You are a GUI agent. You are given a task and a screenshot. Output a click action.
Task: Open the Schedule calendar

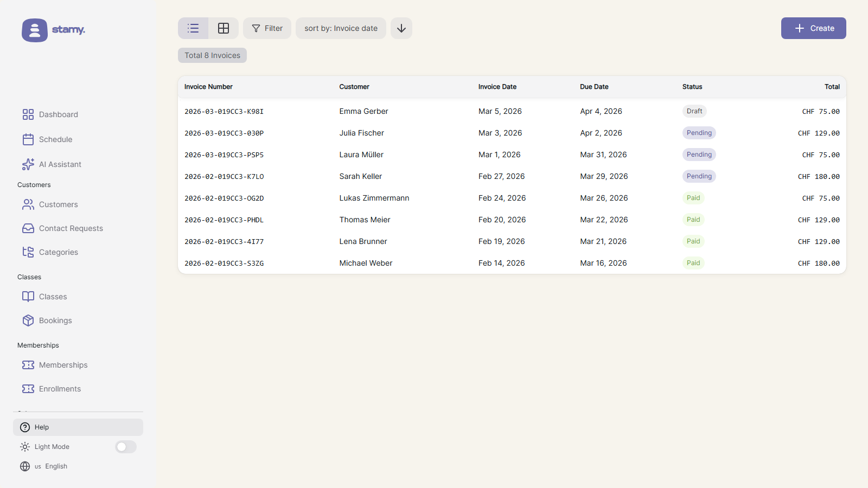55,139
